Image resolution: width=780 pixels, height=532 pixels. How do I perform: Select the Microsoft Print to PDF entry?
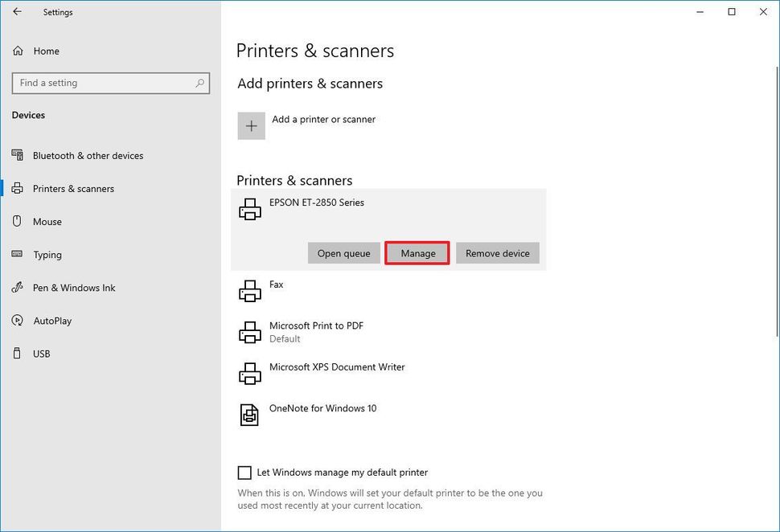317,331
